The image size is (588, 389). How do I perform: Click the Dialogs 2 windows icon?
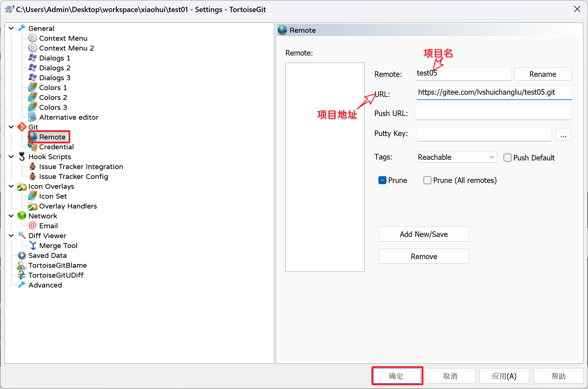[32, 68]
